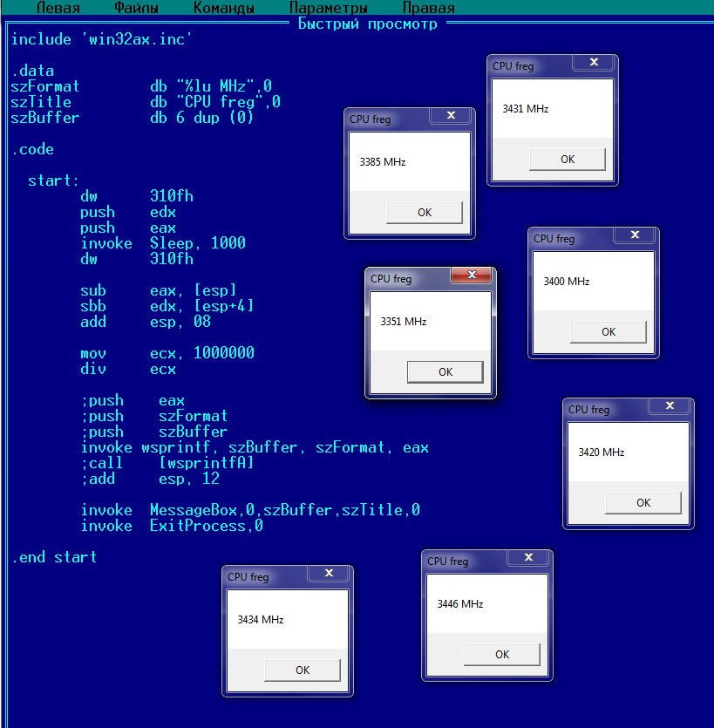Viewport: 714px width, 728px height.
Task: Click the line include 'win32ax.inc'
Action: click(x=101, y=39)
